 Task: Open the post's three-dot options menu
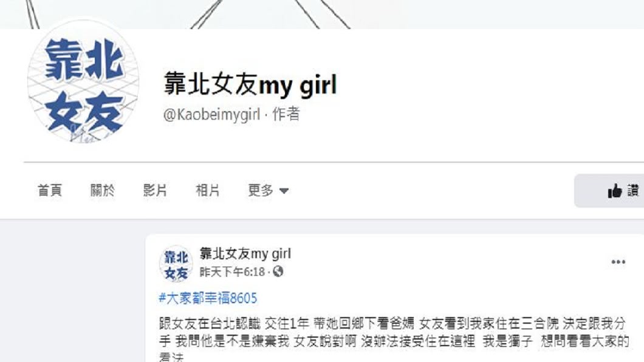click(x=618, y=262)
